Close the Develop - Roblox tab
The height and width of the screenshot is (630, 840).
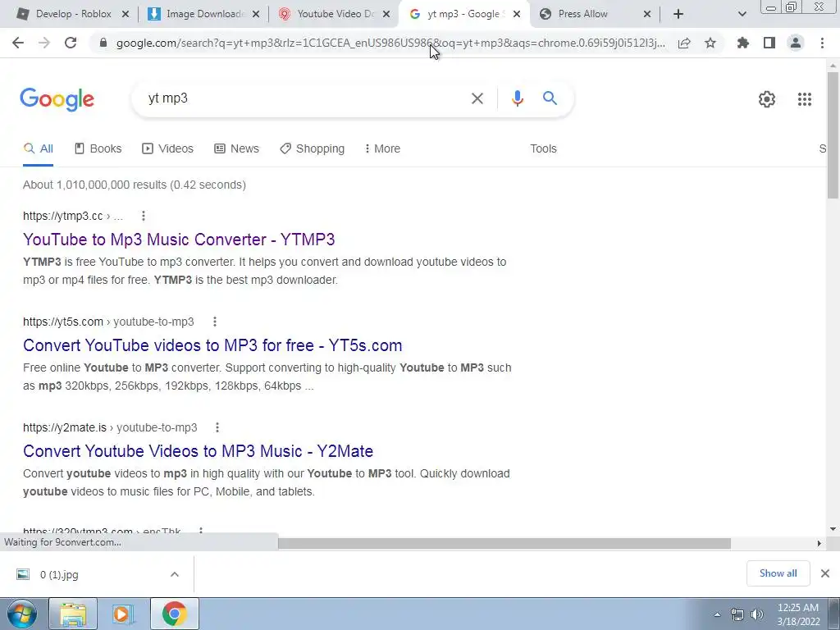coord(126,14)
